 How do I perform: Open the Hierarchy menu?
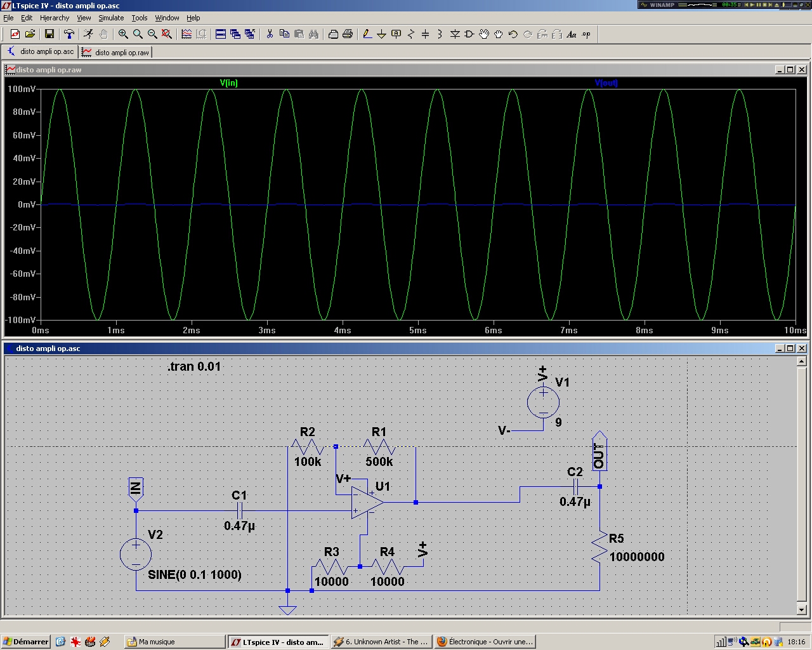click(x=55, y=18)
